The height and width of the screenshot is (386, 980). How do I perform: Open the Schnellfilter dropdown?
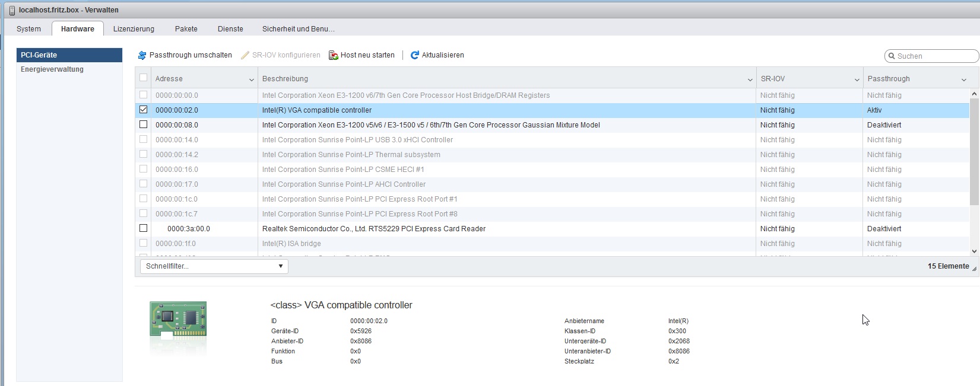pyautogui.click(x=214, y=266)
